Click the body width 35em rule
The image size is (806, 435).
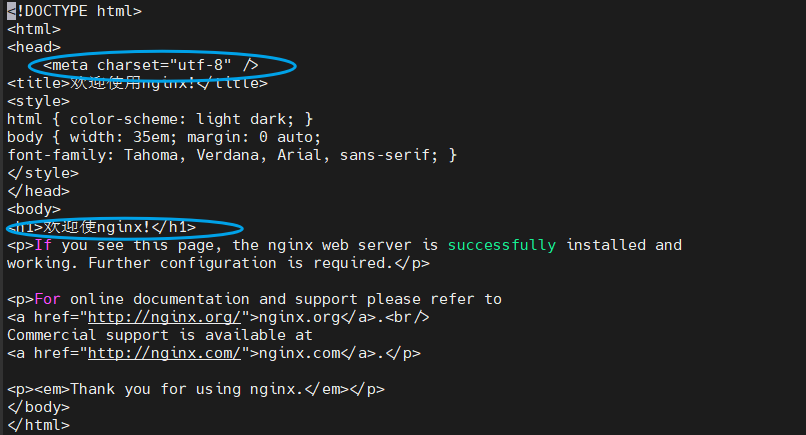(x=164, y=137)
